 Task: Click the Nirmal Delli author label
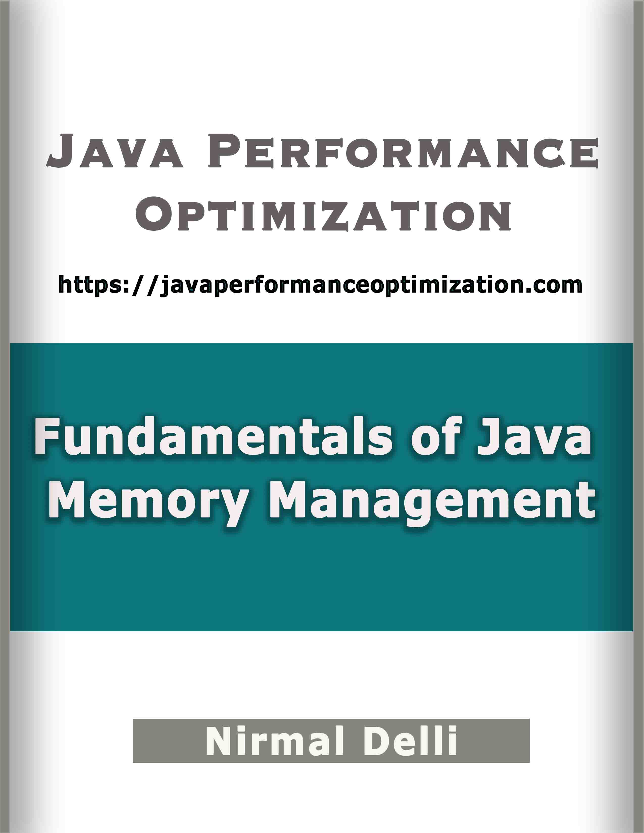coord(322,740)
